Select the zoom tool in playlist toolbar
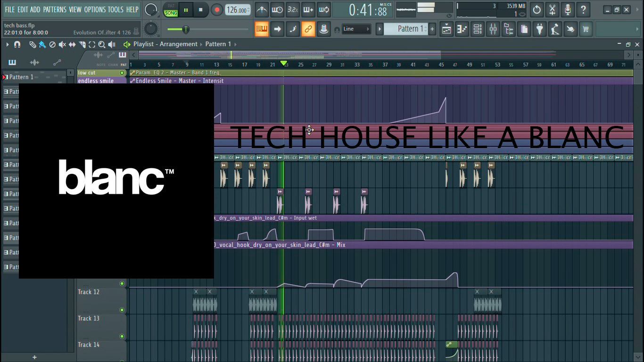644x362 pixels. point(102,44)
